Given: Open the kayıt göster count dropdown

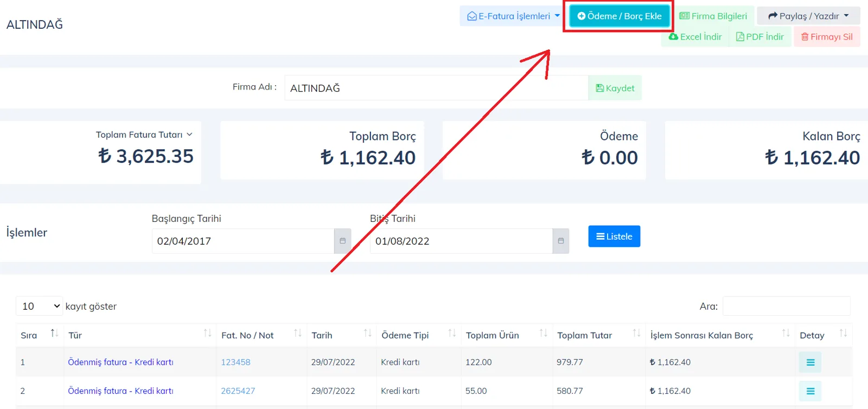Looking at the screenshot, I should [x=40, y=306].
